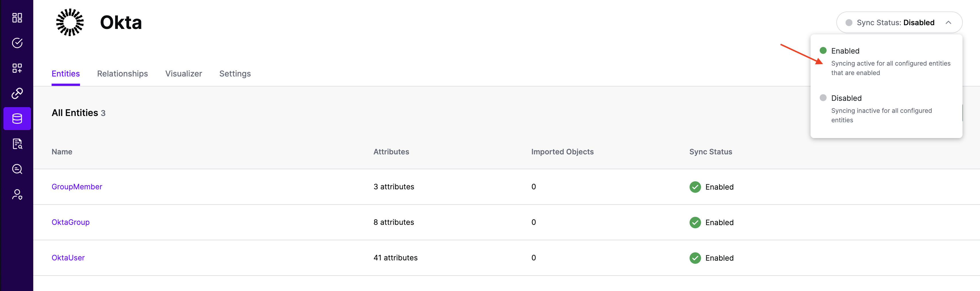Click OktaGroup green check status icon
The image size is (980, 291).
coord(695,222)
